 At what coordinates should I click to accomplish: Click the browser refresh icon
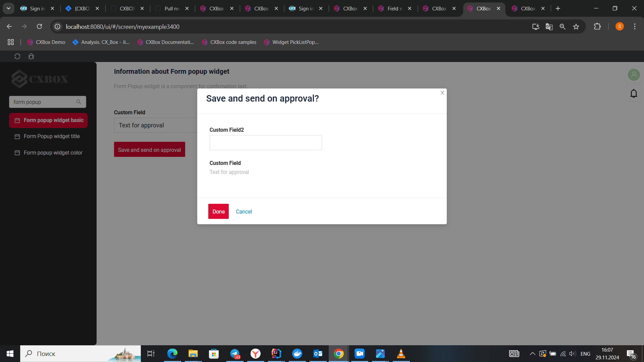click(39, 26)
